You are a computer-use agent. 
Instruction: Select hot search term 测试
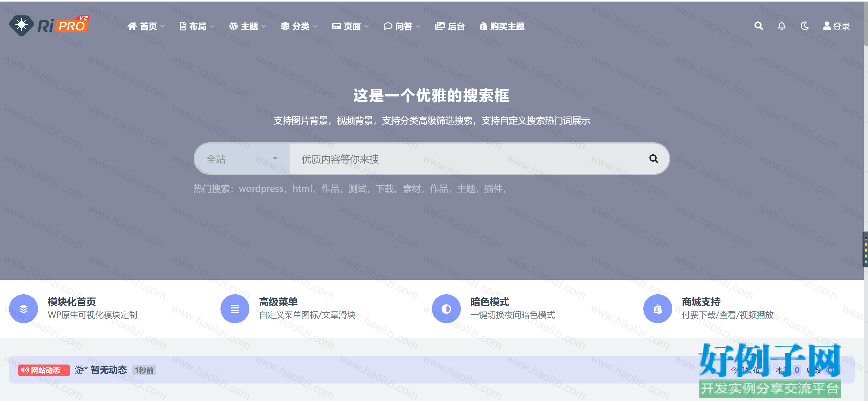[x=357, y=188]
